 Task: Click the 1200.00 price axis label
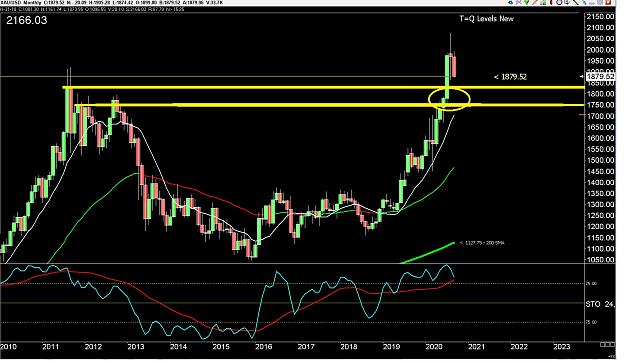[600, 226]
